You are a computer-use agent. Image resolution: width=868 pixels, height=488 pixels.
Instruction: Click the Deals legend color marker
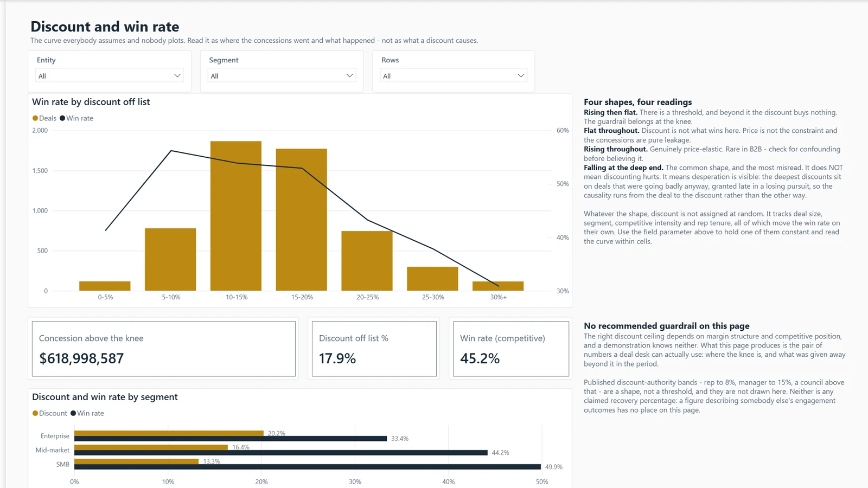(x=35, y=118)
